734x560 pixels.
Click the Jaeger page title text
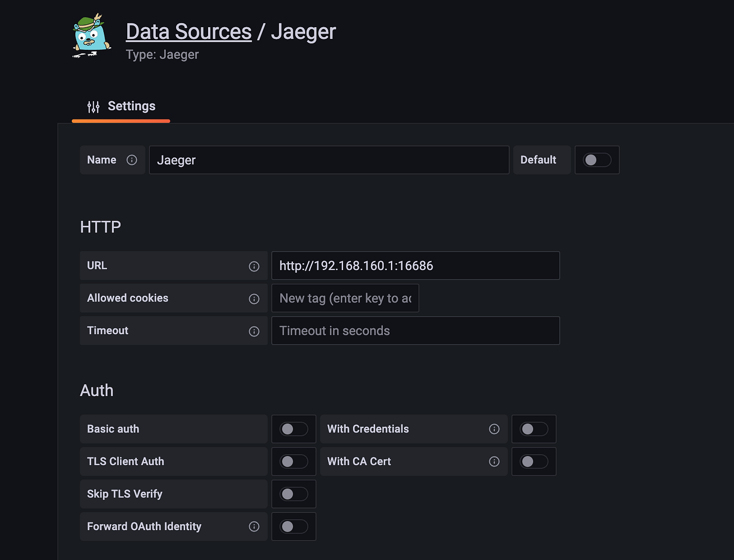pyautogui.click(x=304, y=32)
